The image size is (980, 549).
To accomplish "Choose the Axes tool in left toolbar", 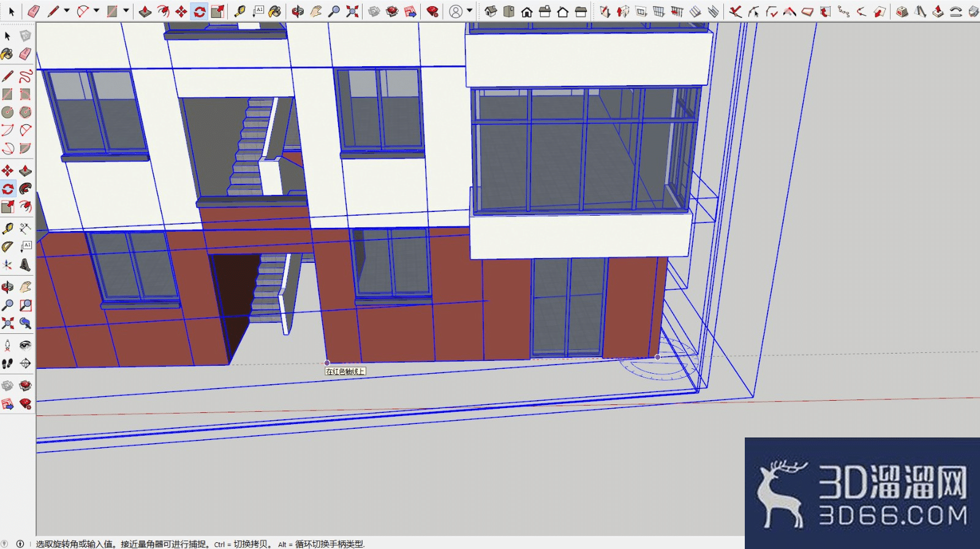I will (7, 265).
